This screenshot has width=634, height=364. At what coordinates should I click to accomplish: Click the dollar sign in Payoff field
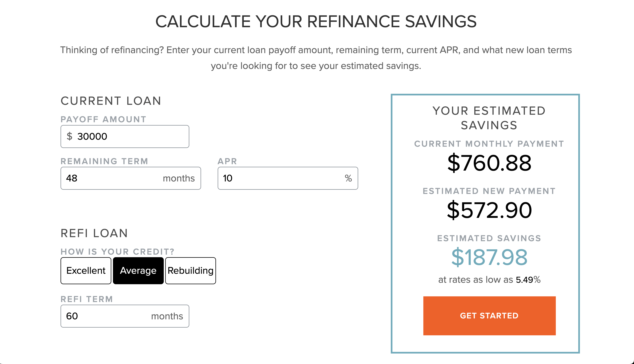pyautogui.click(x=69, y=136)
